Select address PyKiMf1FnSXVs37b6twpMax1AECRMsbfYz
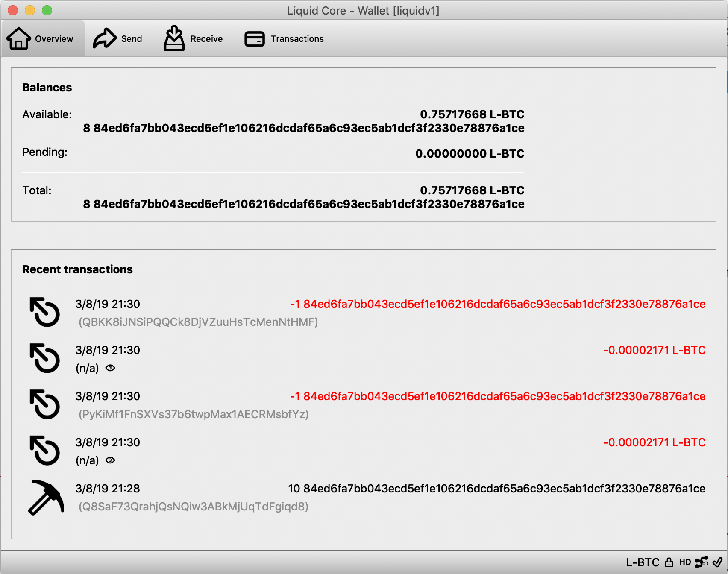 pos(194,414)
